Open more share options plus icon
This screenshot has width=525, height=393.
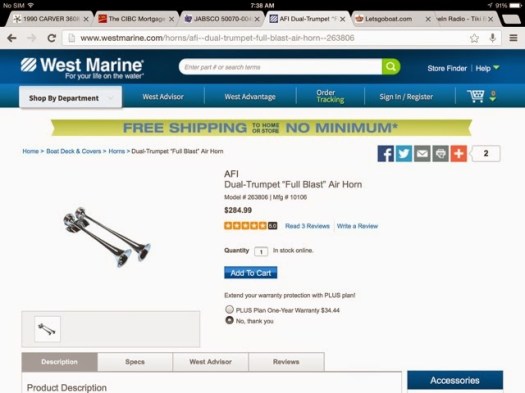[459, 154]
